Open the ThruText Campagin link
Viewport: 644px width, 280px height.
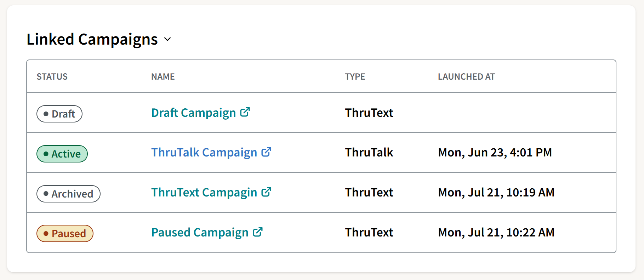(x=204, y=193)
